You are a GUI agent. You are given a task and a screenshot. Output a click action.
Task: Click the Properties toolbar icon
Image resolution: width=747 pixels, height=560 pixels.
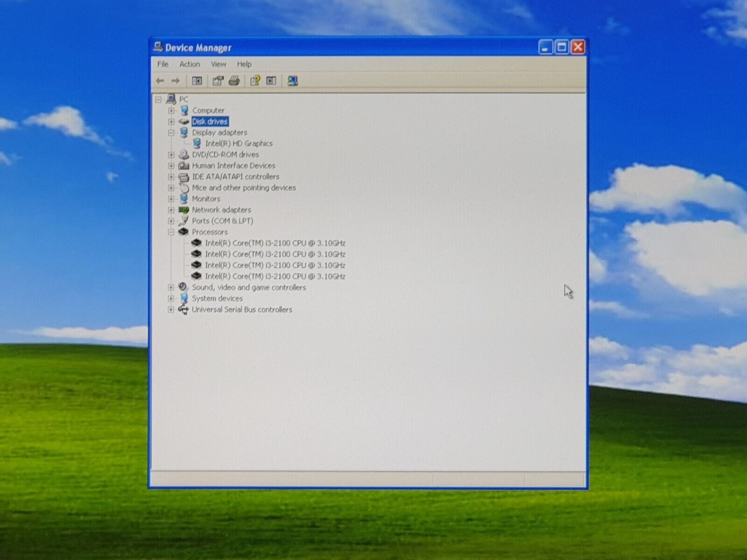click(x=218, y=81)
